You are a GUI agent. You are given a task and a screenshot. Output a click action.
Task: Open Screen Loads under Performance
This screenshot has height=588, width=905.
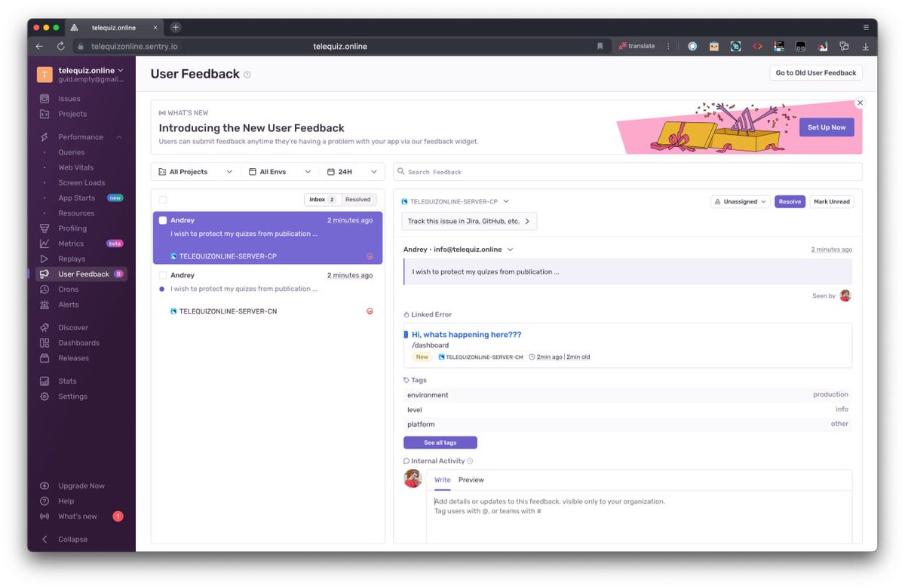(x=81, y=182)
